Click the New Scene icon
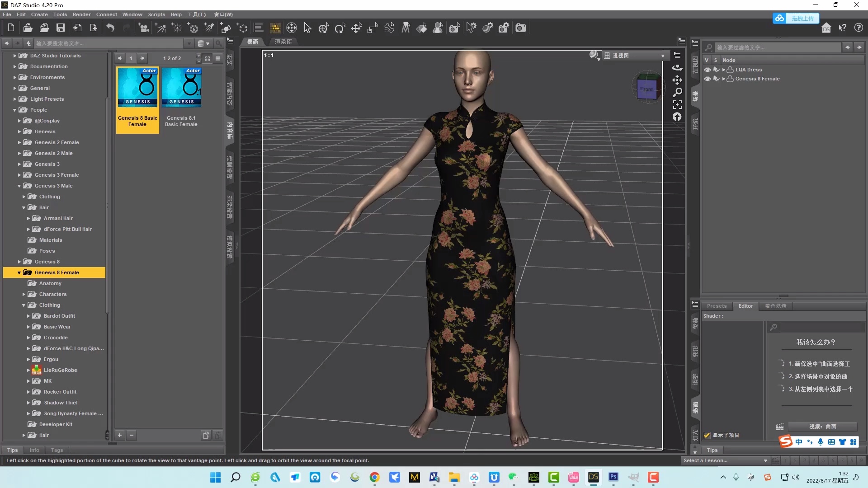868x488 pixels. pos(11,28)
